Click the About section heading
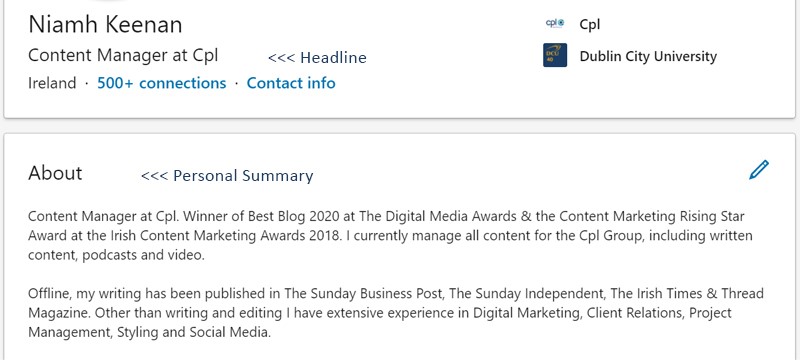The image size is (800, 360). coord(55,173)
